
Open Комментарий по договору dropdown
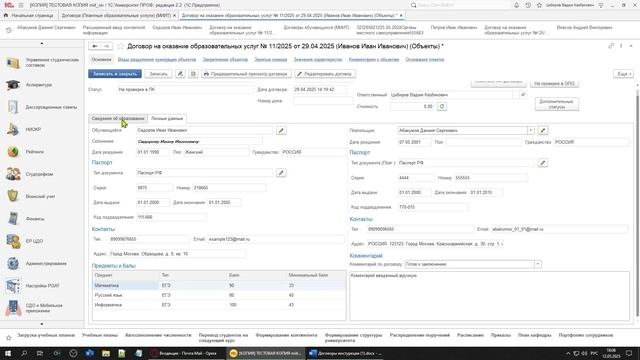click(538, 264)
